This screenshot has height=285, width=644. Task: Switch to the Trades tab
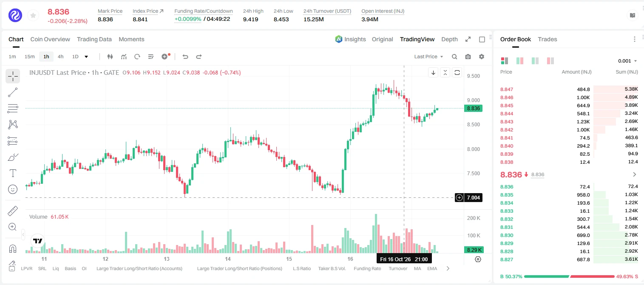pyautogui.click(x=547, y=39)
